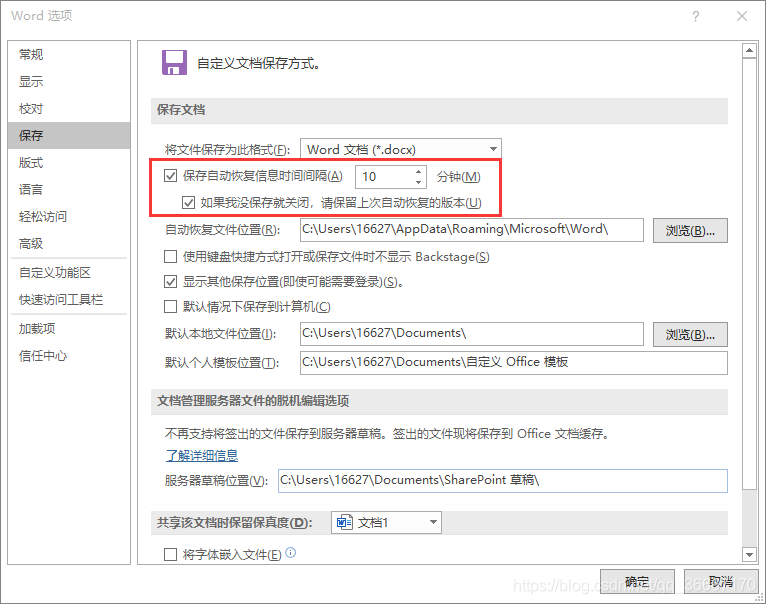
Task: Click the font embedding info icon
Action: (290, 553)
